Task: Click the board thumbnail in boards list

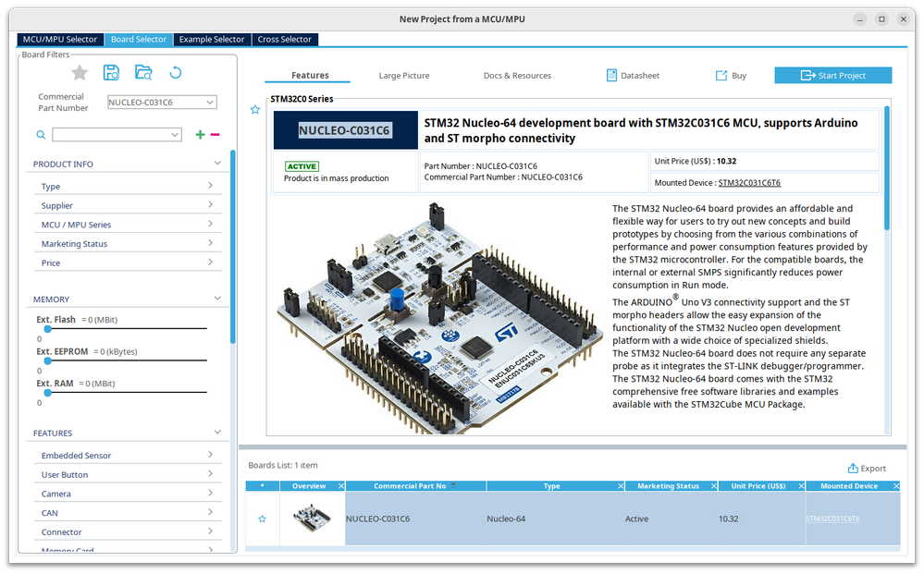Action: (x=311, y=519)
